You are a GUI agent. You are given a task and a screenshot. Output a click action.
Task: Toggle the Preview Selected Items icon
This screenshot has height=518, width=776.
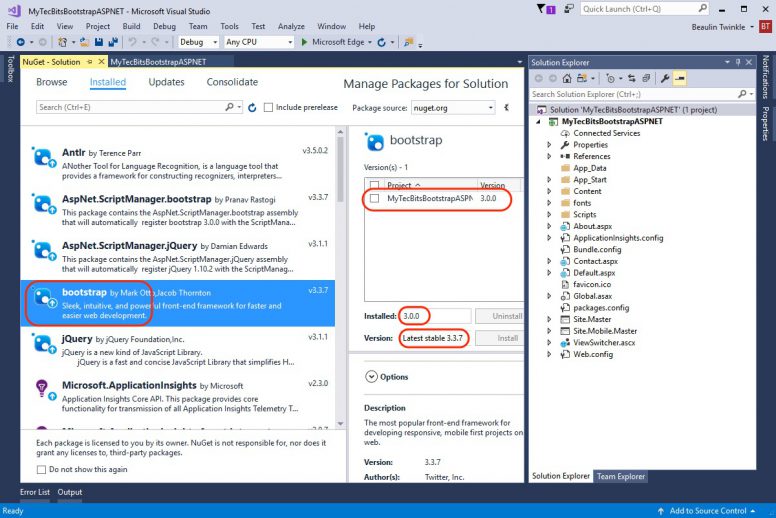[x=680, y=78]
